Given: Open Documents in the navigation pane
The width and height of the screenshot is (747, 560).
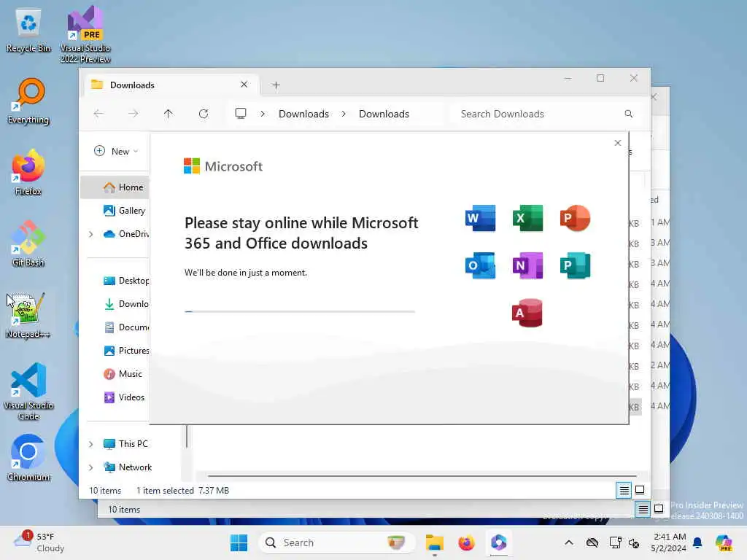Looking at the screenshot, I should (125, 327).
